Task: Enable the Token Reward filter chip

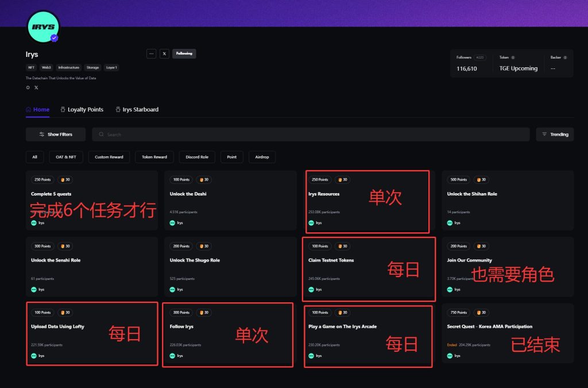Action: point(155,157)
